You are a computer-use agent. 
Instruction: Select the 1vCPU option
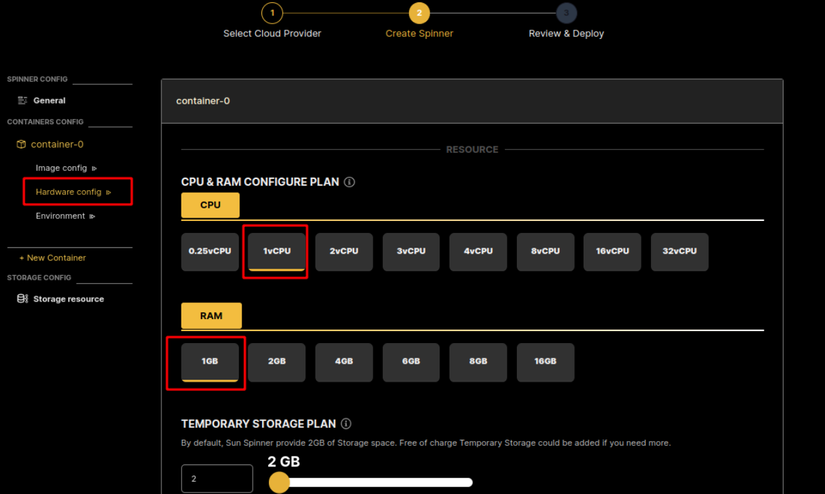[x=277, y=252]
